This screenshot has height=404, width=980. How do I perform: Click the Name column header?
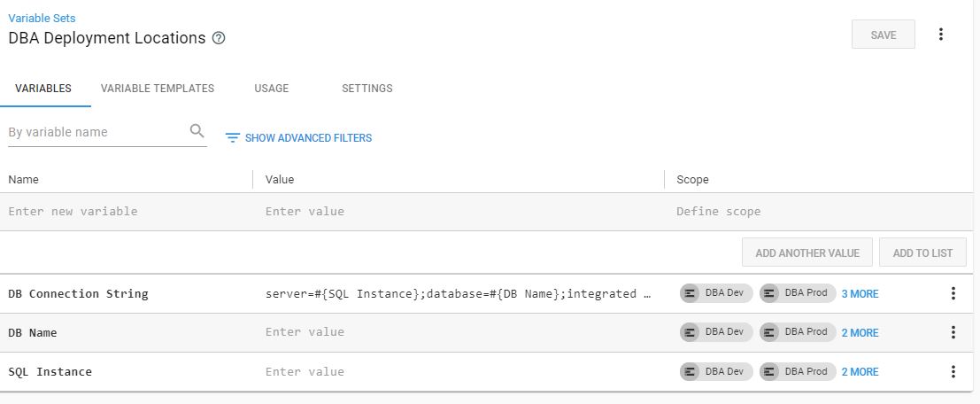coord(23,180)
